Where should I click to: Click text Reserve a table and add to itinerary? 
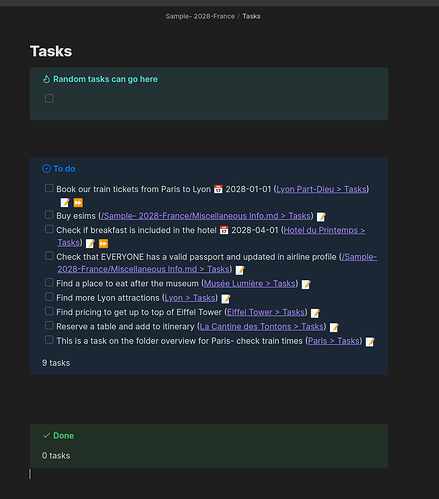click(125, 327)
